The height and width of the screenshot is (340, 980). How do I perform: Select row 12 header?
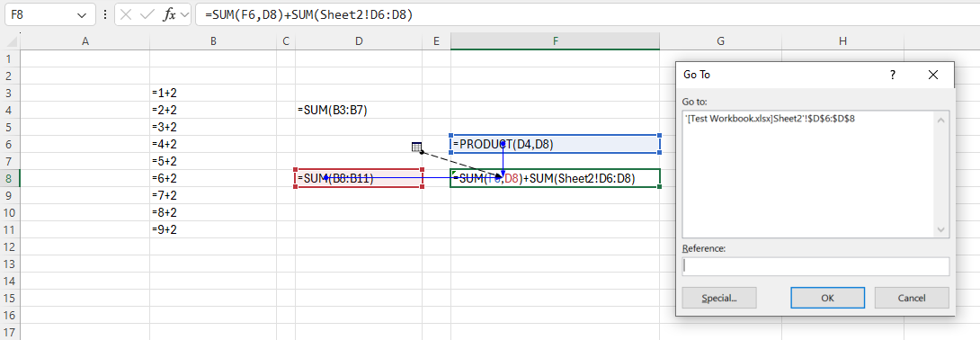pyautogui.click(x=10, y=246)
